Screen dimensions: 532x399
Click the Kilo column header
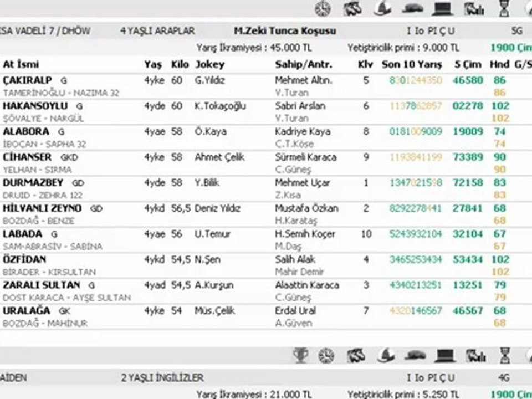180,64
